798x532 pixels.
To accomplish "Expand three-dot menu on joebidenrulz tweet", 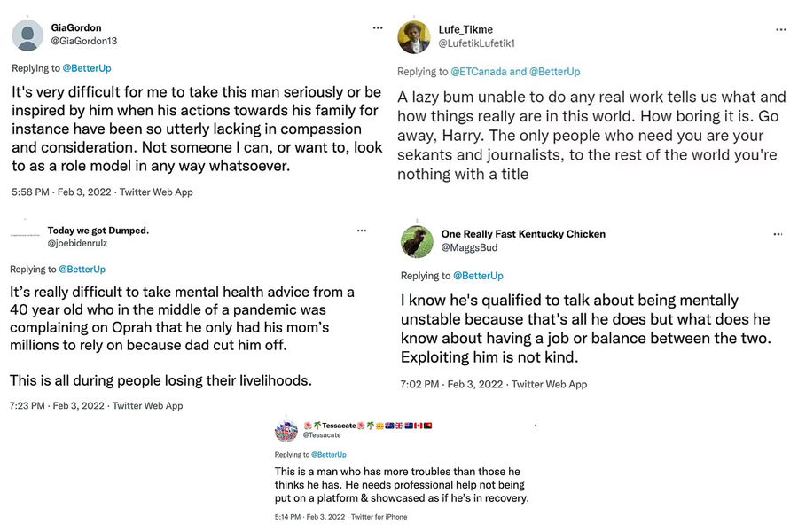I will 362,231.
